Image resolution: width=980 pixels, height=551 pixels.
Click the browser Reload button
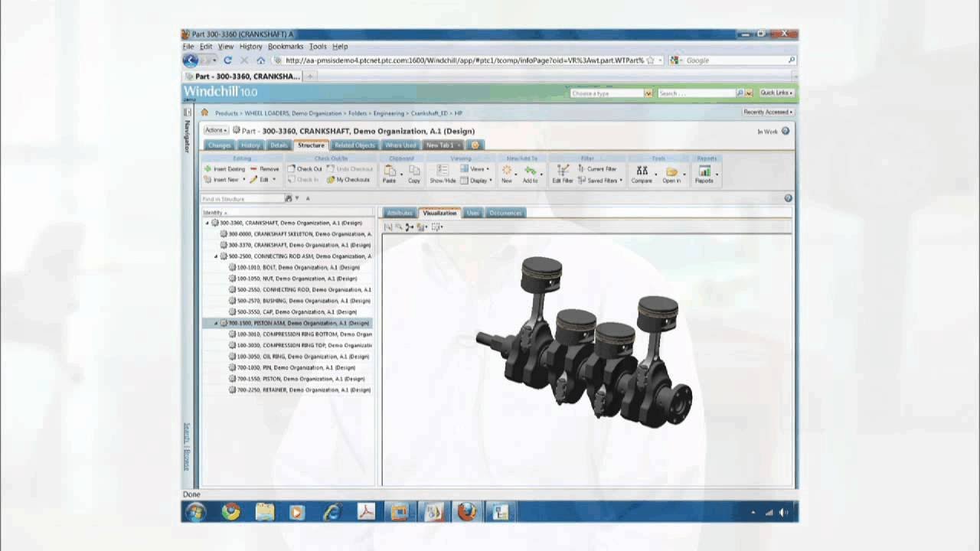[228, 60]
